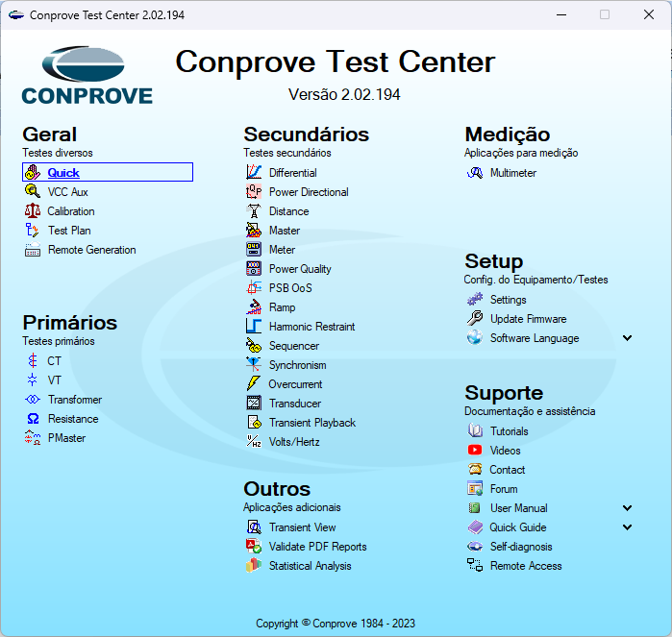Click the Transformer icon
Viewport: 672px width, 637px height.
coord(32,400)
